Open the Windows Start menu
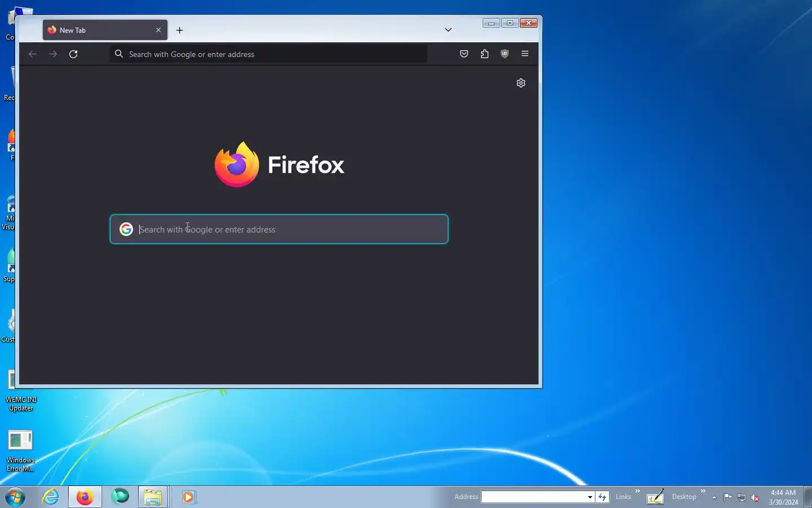The width and height of the screenshot is (812, 508). click(x=15, y=497)
